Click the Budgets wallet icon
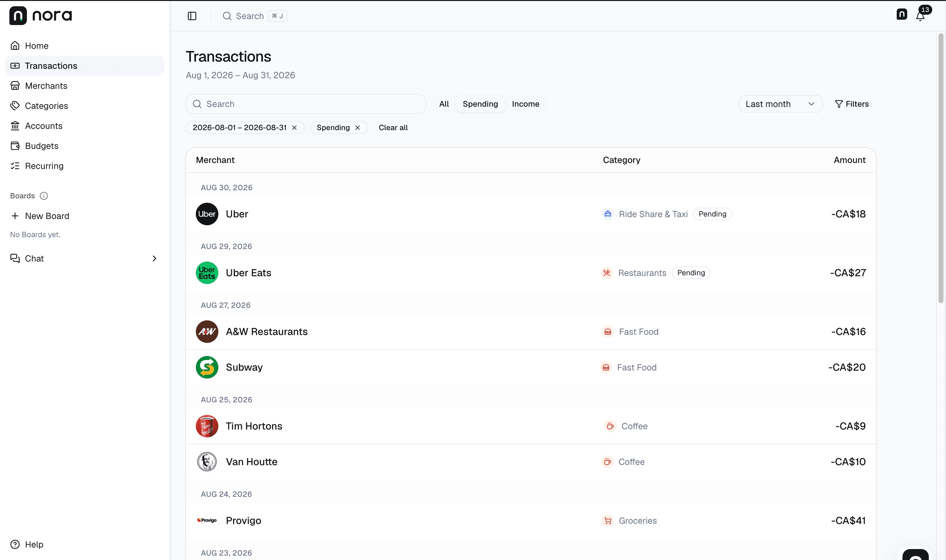 coord(15,146)
